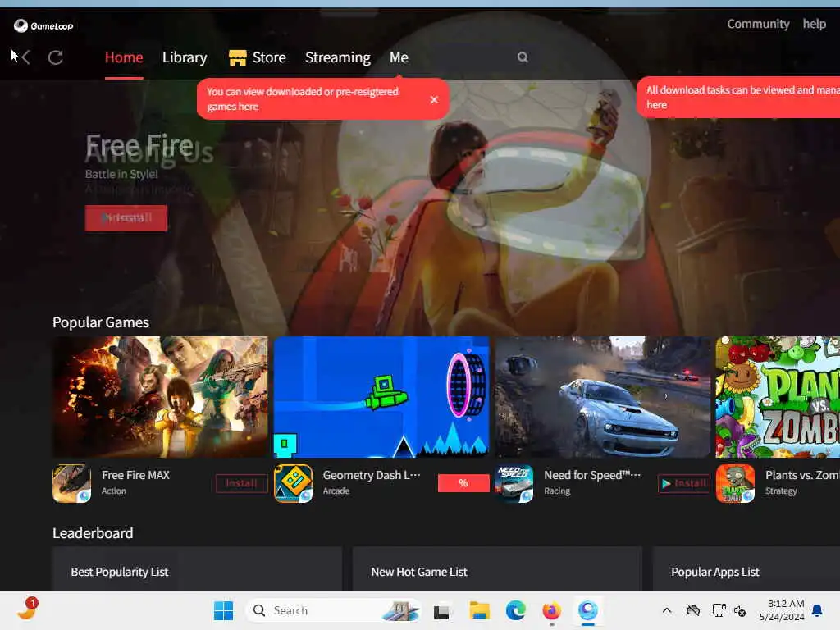Select the GameLoop taskbar icon
Image resolution: width=840 pixels, height=630 pixels.
point(587,610)
